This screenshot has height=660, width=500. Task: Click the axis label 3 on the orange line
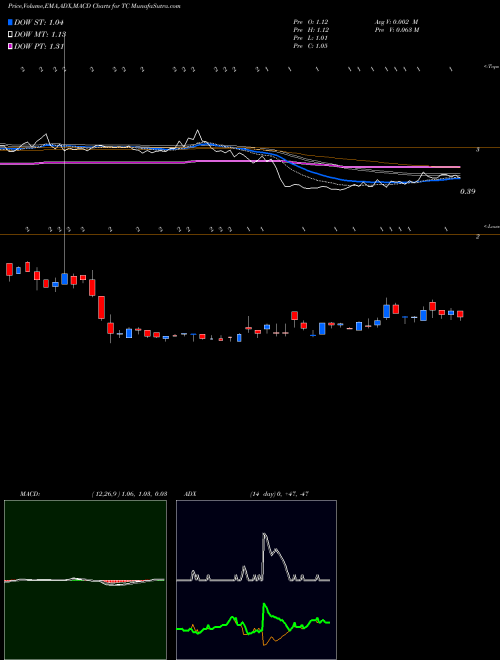[477, 149]
